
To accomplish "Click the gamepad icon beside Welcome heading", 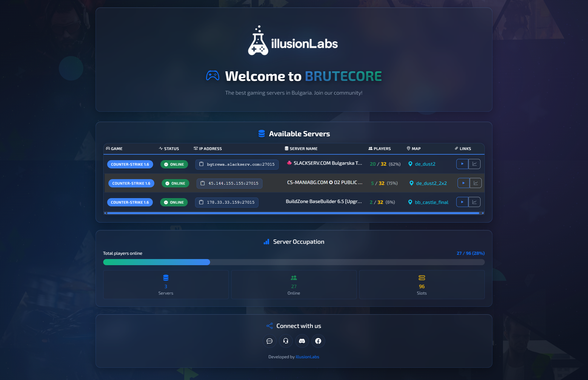I will 213,76.
